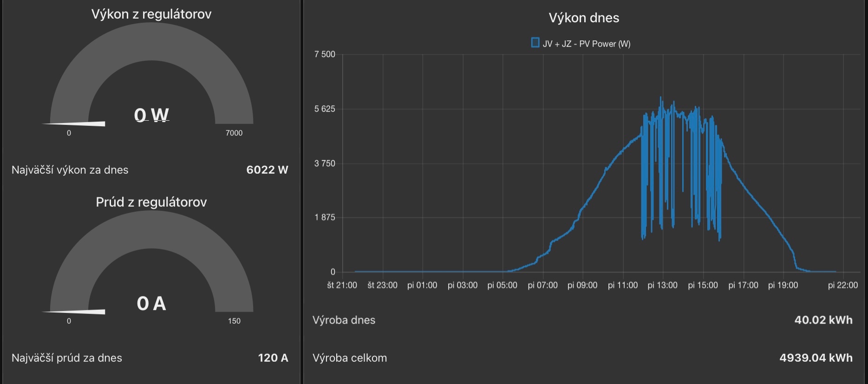Screen dimensions: 868x384
Task: Click the blue legend swatch for PV Power
Action: coord(535,43)
